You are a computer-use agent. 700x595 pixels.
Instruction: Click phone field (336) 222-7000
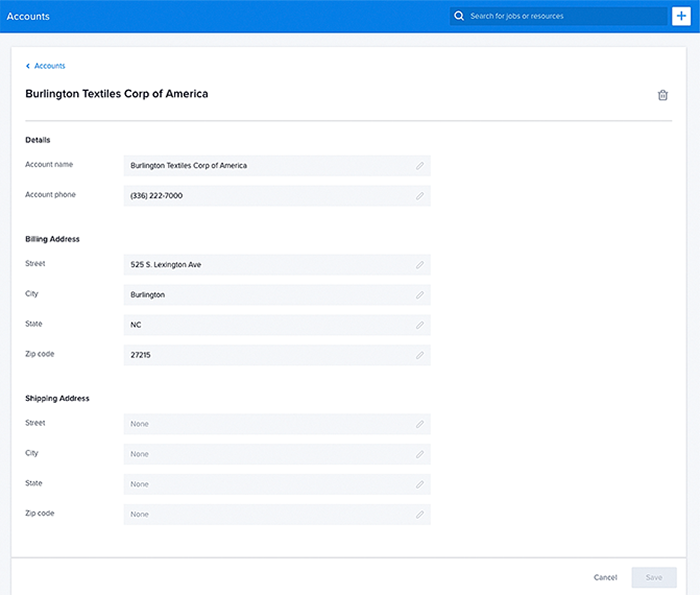pyautogui.click(x=277, y=196)
